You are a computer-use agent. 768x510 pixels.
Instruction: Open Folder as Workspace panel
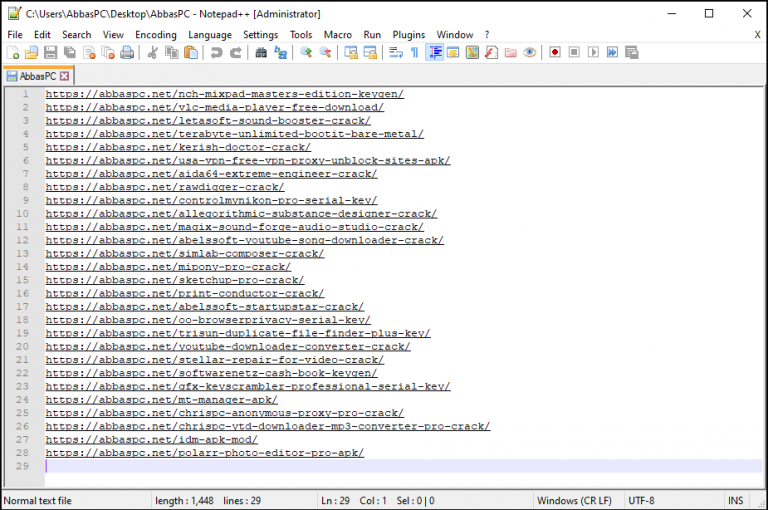pyautogui.click(x=510, y=52)
